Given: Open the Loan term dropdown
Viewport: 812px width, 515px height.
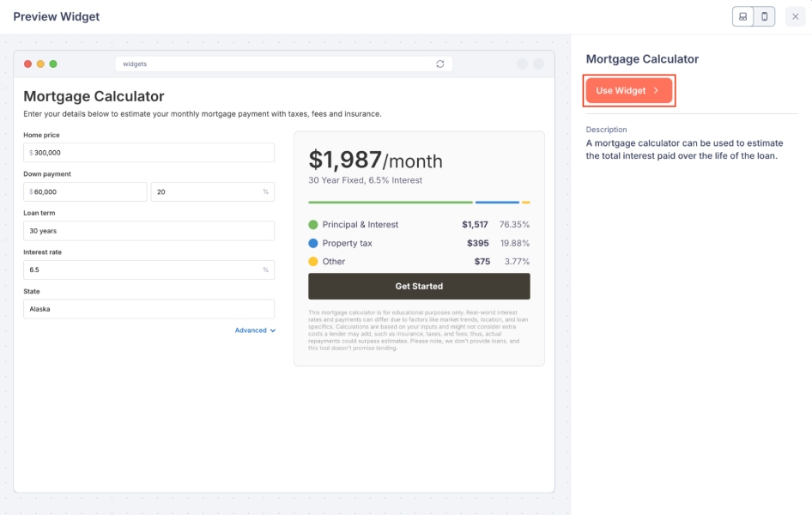Looking at the screenshot, I should (x=148, y=231).
